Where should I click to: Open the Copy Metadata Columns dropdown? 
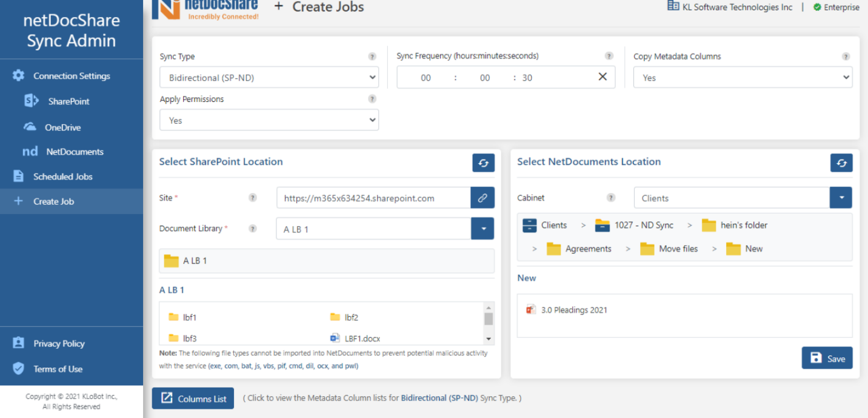(x=743, y=78)
